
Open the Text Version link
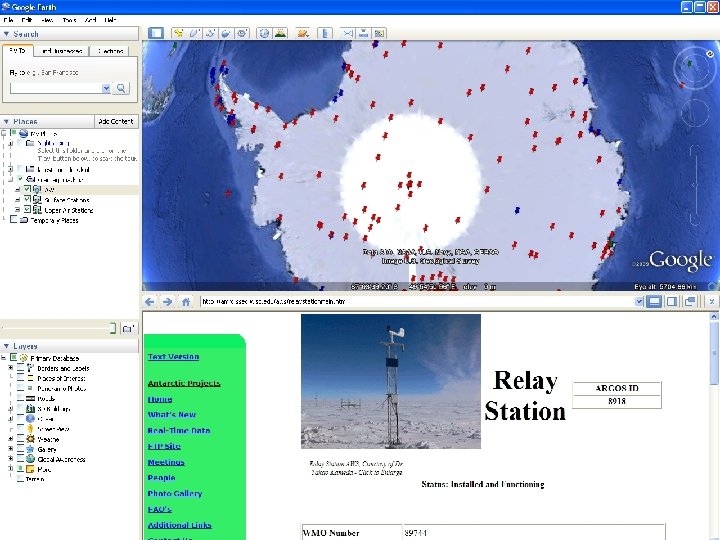[x=173, y=357]
